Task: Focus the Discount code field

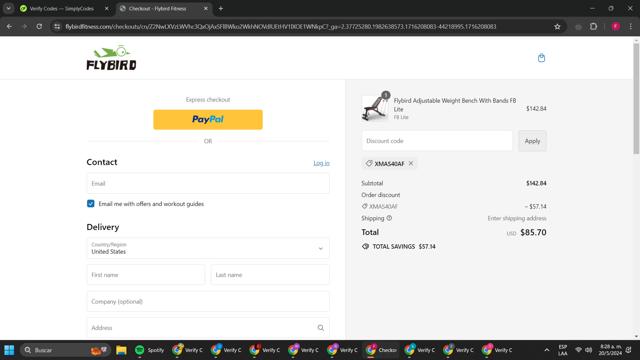Action: pyautogui.click(x=437, y=141)
